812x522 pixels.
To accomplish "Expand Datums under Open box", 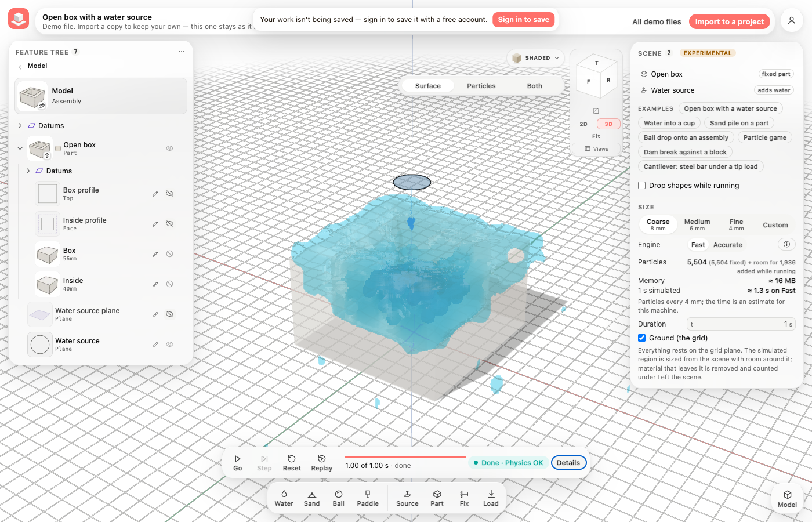I will click(28, 171).
